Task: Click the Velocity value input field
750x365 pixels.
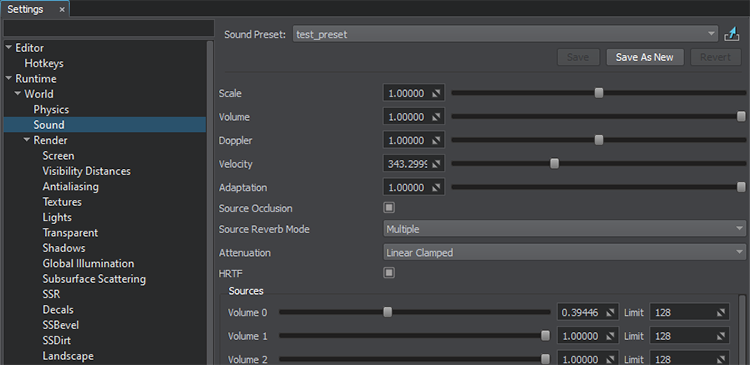Action: click(414, 164)
